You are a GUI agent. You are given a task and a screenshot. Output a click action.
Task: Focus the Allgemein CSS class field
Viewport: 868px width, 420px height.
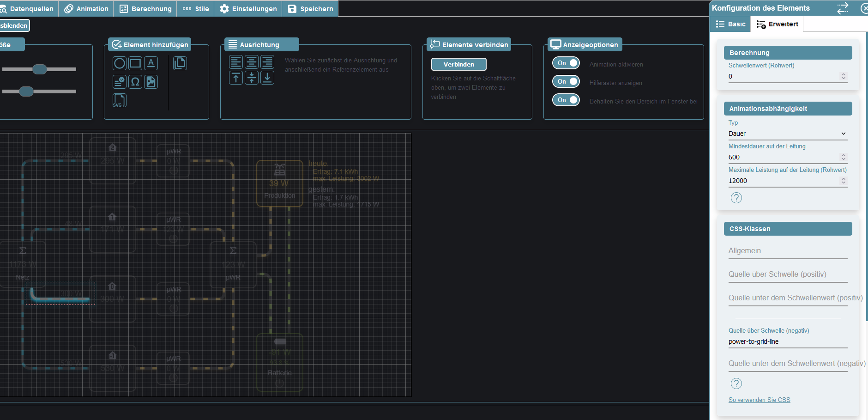pos(788,251)
